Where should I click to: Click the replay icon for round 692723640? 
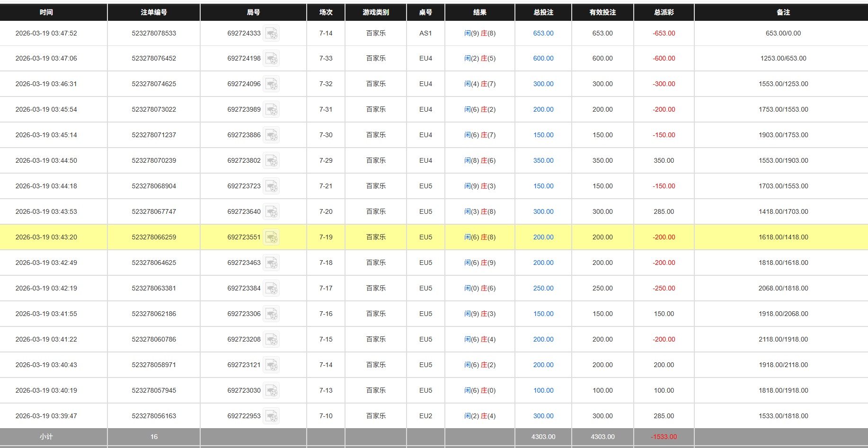point(271,211)
